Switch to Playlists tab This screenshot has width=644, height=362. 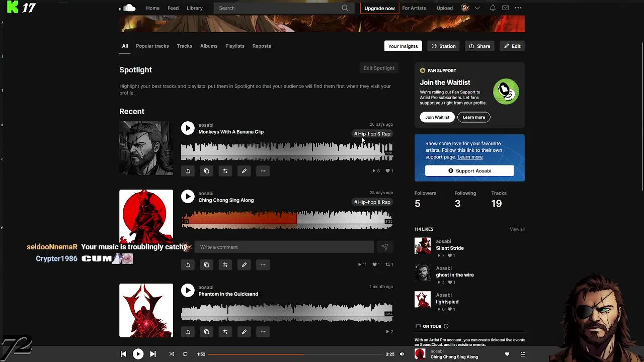[x=235, y=46]
